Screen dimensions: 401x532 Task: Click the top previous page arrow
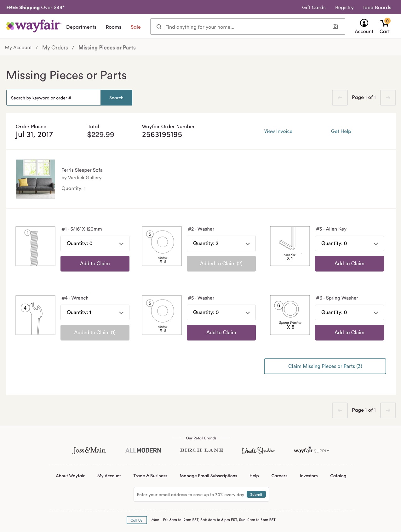pos(340,98)
